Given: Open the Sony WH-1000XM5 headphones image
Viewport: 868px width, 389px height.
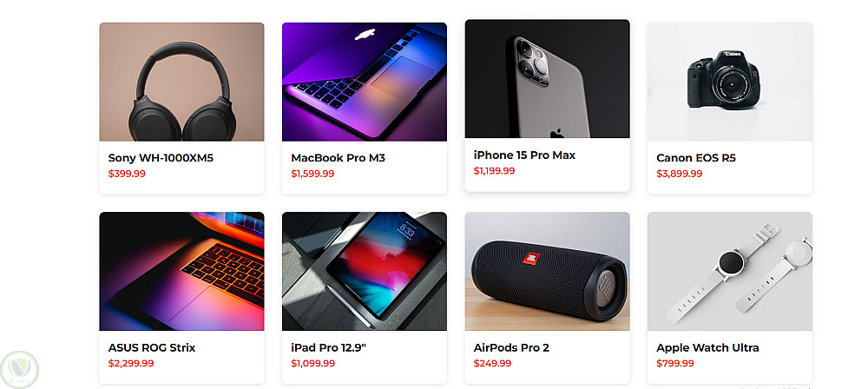Looking at the screenshot, I should tap(181, 82).
